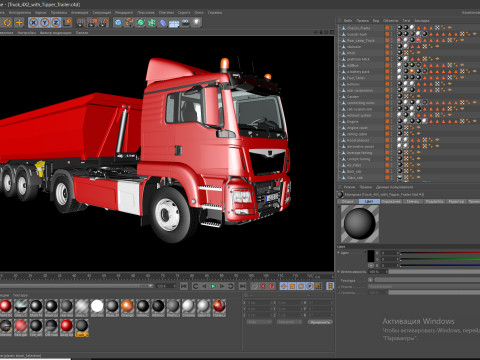
Task: Toggle Y axis lock button
Action: 45,23
